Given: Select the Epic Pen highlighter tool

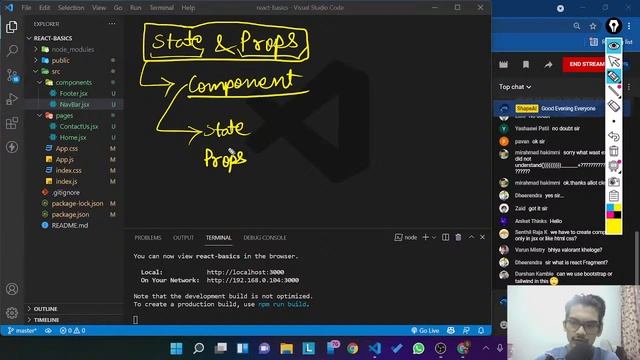Looking at the screenshot, I should tap(614, 76).
